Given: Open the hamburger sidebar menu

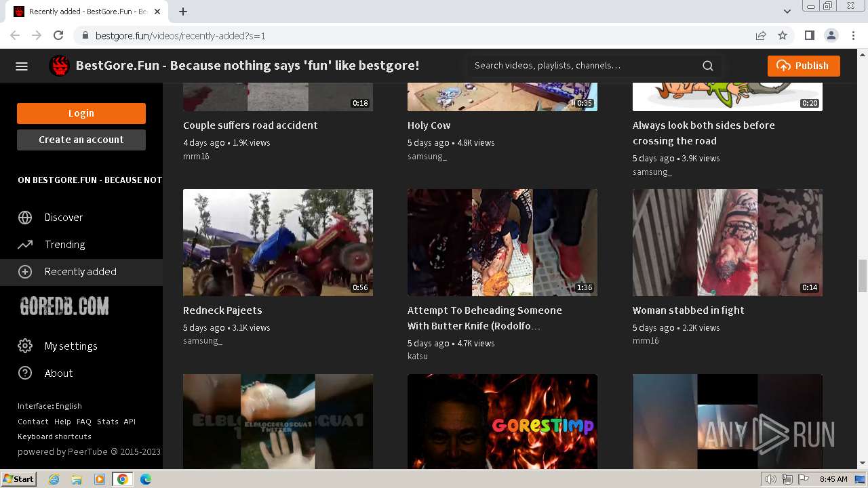Looking at the screenshot, I should click(x=22, y=66).
